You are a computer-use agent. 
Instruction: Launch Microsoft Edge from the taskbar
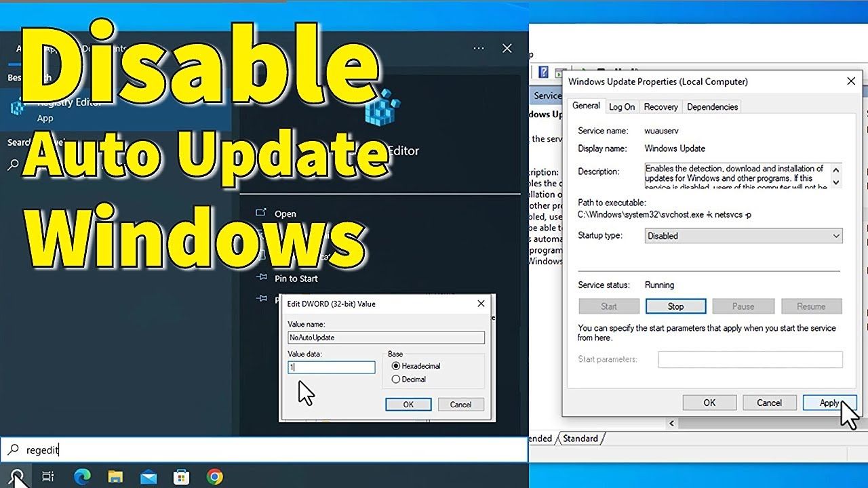tap(82, 476)
